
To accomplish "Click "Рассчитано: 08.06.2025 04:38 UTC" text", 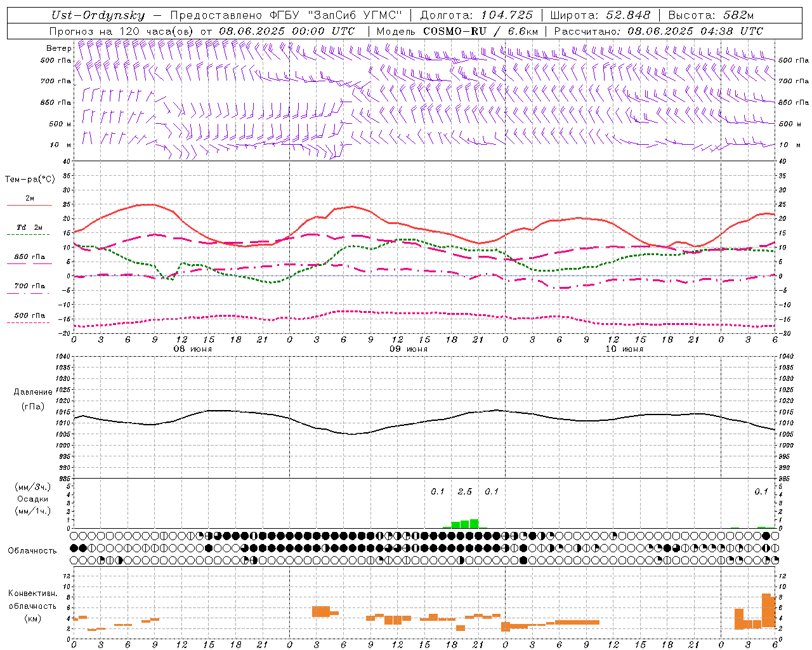I will [x=658, y=31].
